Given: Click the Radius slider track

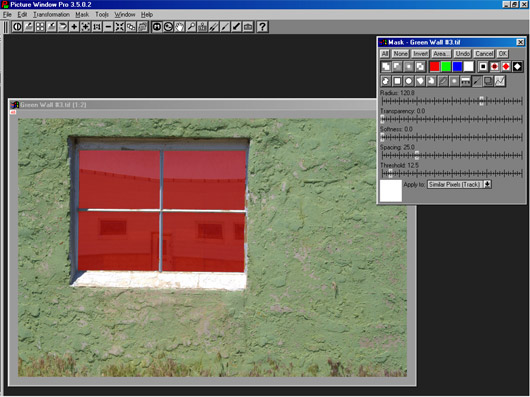Looking at the screenshot, I should click(x=452, y=101).
